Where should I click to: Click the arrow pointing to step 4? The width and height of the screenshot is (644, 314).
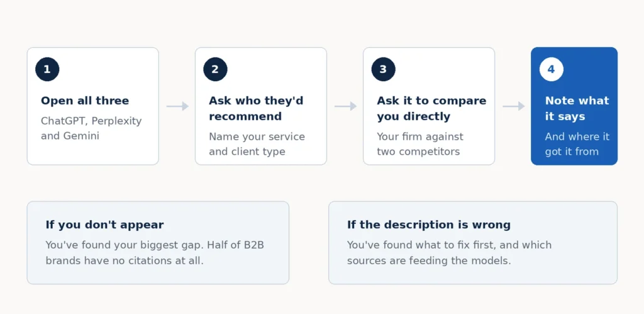coord(513,106)
